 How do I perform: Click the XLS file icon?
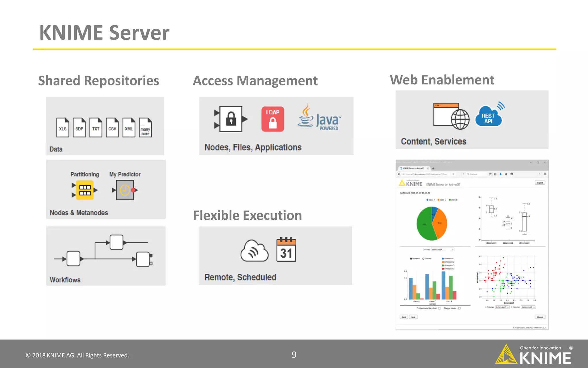tap(63, 127)
